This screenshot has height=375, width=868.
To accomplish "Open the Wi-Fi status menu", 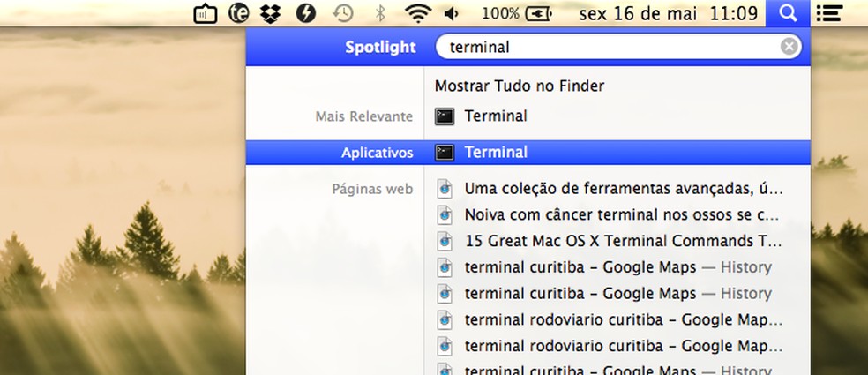I will (x=420, y=13).
